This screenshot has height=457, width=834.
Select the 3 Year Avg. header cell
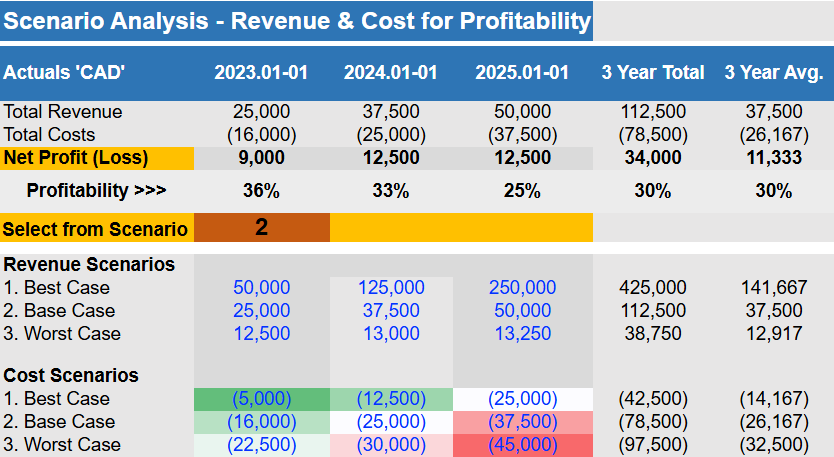click(x=774, y=72)
